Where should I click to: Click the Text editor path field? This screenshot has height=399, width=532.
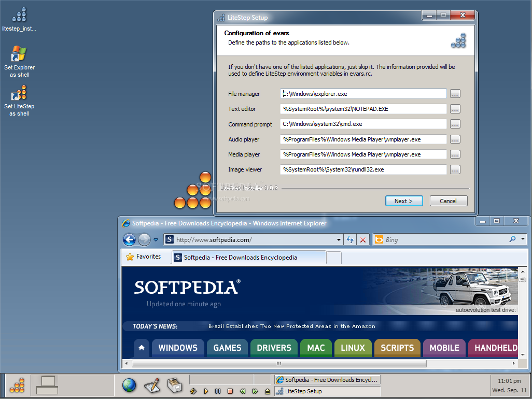pyautogui.click(x=363, y=109)
